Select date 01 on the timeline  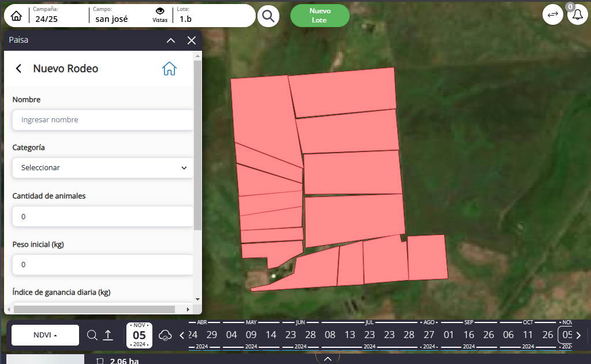click(448, 335)
